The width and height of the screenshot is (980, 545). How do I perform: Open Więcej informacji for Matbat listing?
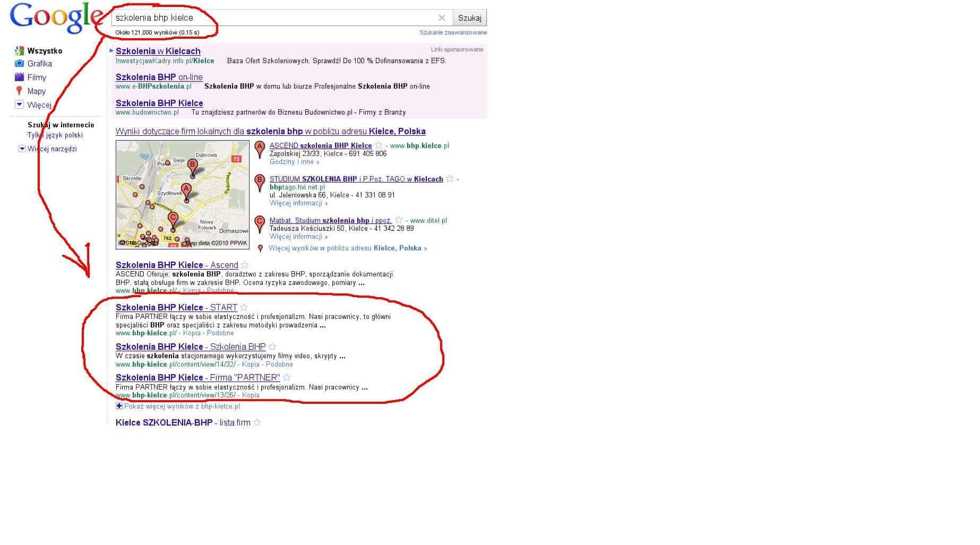[299, 237]
